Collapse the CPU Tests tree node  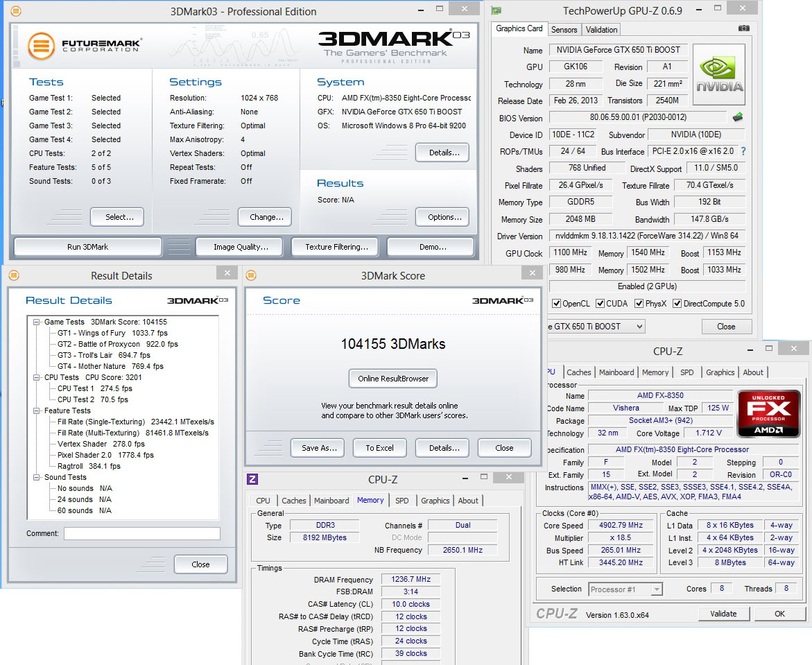(37, 377)
